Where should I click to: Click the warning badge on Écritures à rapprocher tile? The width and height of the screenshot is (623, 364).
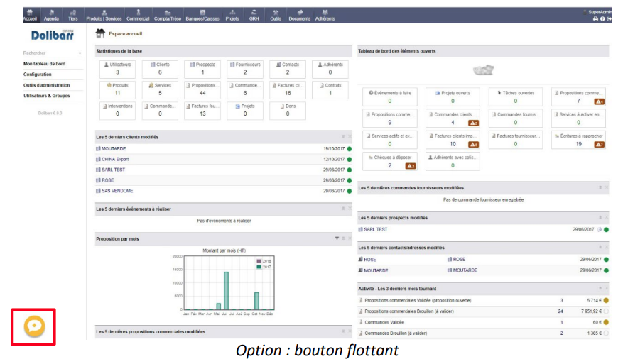599,145
